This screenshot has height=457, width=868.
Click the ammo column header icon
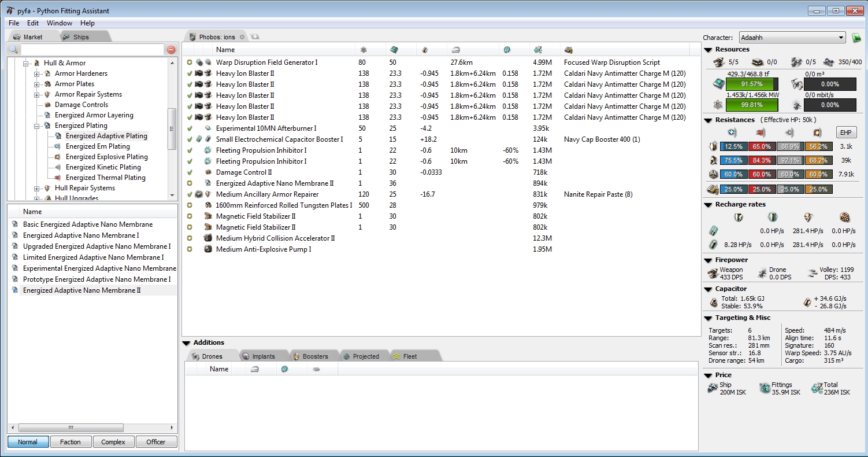tap(568, 50)
